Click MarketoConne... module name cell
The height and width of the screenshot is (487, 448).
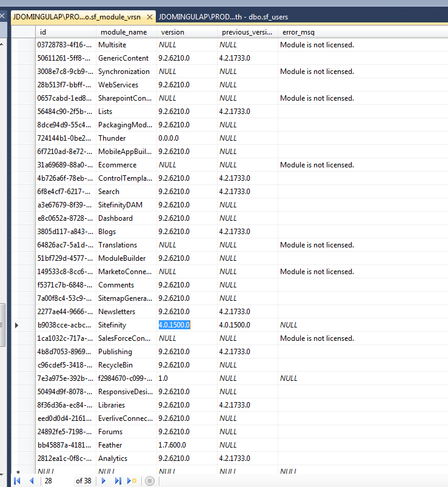[126, 272]
